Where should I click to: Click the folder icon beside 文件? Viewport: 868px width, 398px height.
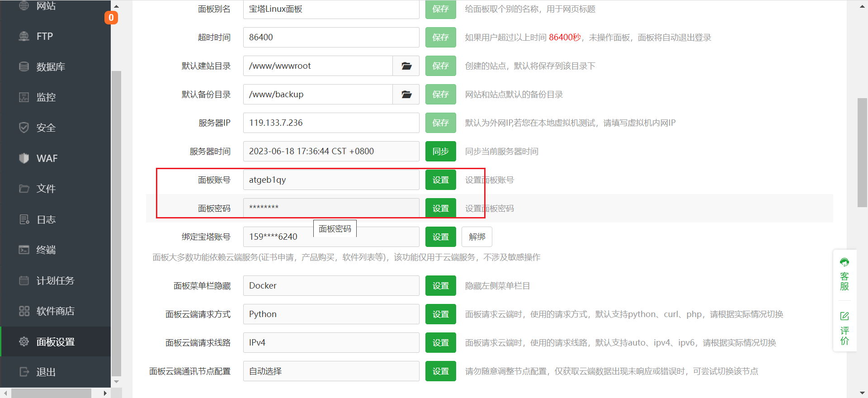point(24,189)
